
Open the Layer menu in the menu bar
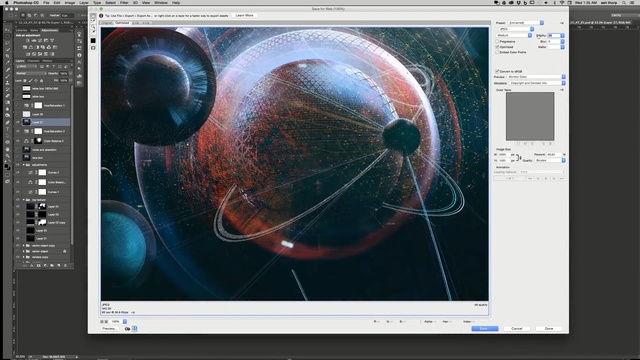(84, 3)
